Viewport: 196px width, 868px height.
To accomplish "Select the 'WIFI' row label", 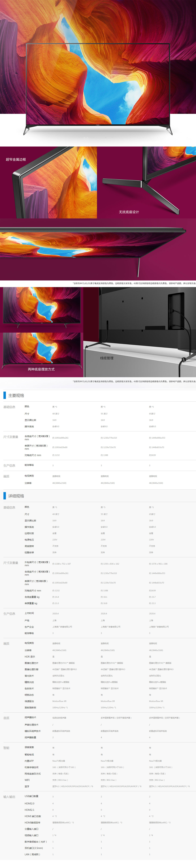I will pos(27,780).
